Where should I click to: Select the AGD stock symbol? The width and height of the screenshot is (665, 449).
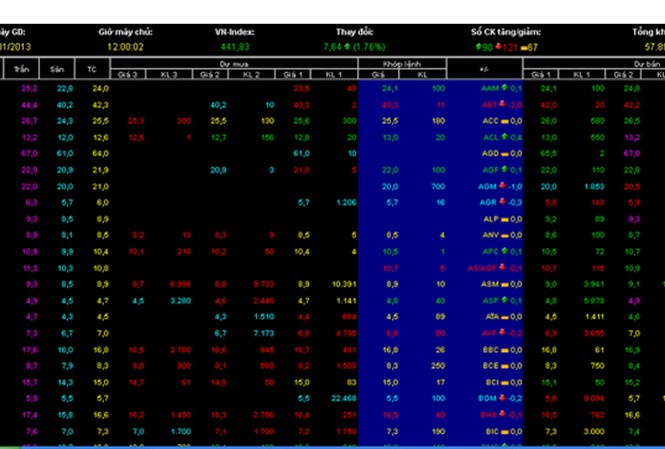pyautogui.click(x=491, y=153)
